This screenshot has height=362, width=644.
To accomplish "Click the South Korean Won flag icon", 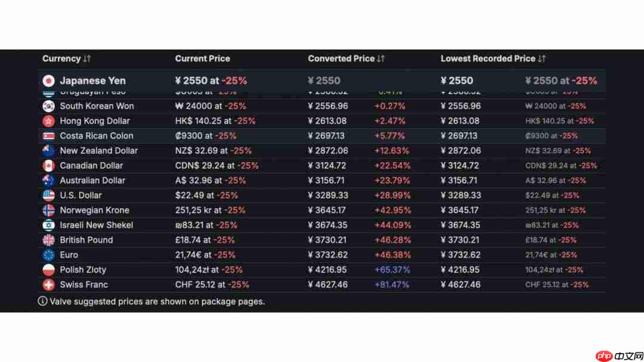I will pyautogui.click(x=48, y=106).
